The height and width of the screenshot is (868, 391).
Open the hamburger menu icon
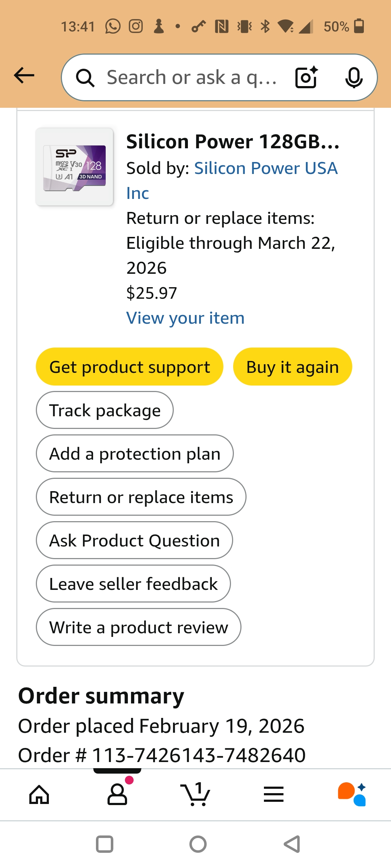tap(274, 795)
